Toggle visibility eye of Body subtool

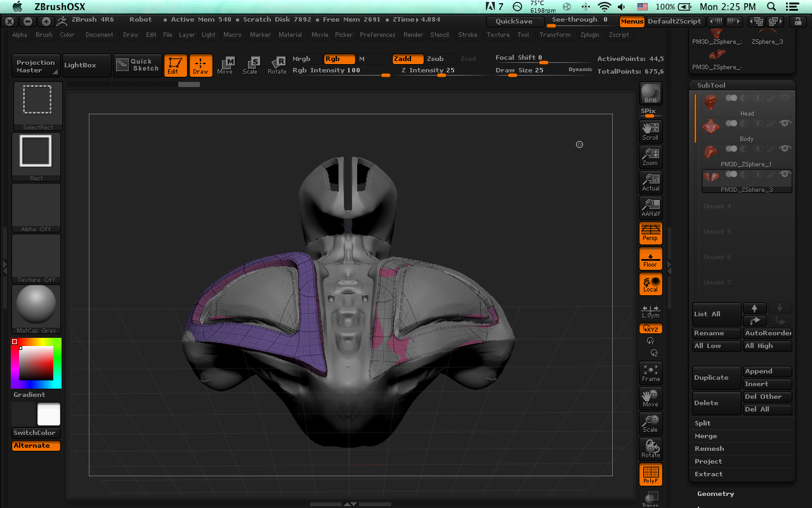[785, 123]
